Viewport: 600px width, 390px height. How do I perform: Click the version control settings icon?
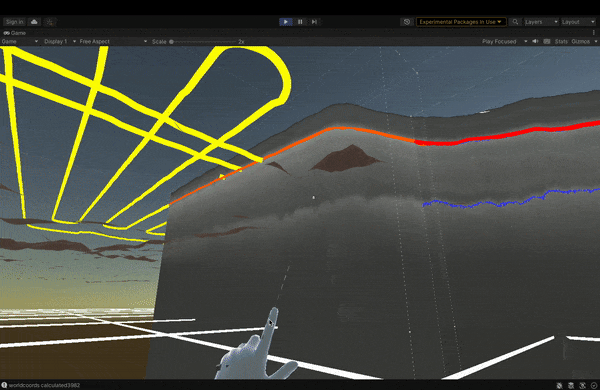pyautogui.click(x=50, y=22)
